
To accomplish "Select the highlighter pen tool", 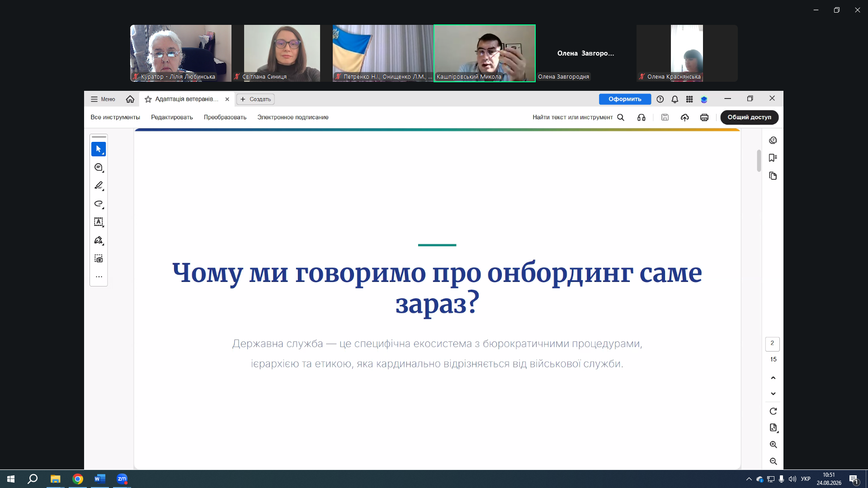I will (x=99, y=186).
